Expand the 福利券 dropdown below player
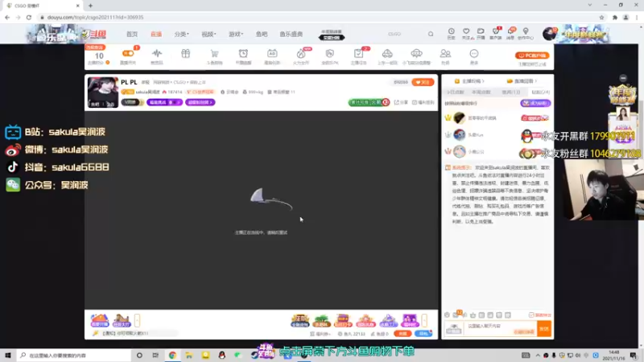Screen dimensions: 644x362 [320, 334]
